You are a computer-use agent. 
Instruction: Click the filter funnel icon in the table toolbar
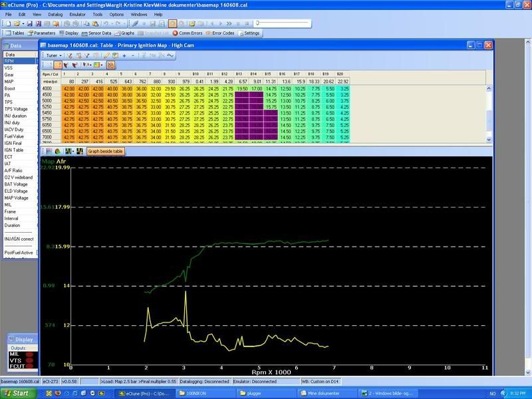[87, 55]
